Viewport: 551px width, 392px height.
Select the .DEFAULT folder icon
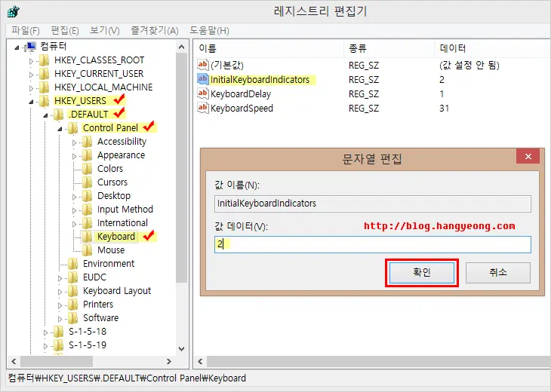59,115
